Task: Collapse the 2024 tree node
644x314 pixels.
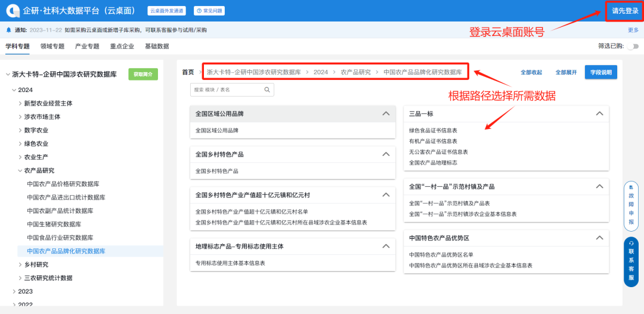Action: (x=14, y=90)
